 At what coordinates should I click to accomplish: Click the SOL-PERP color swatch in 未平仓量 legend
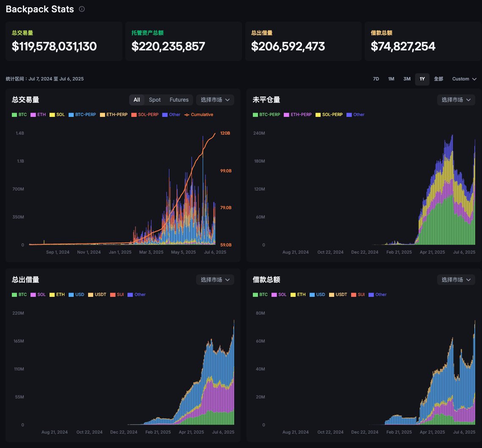point(318,115)
